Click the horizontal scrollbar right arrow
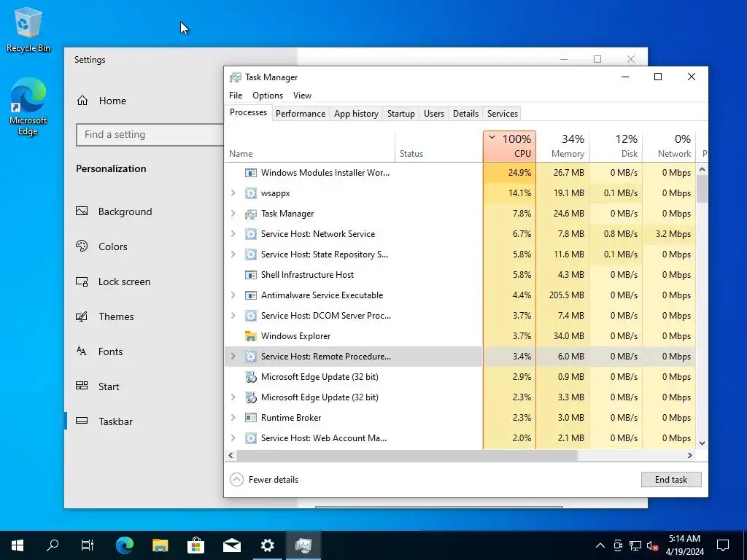Screen dimensions: 747x560 689,455
